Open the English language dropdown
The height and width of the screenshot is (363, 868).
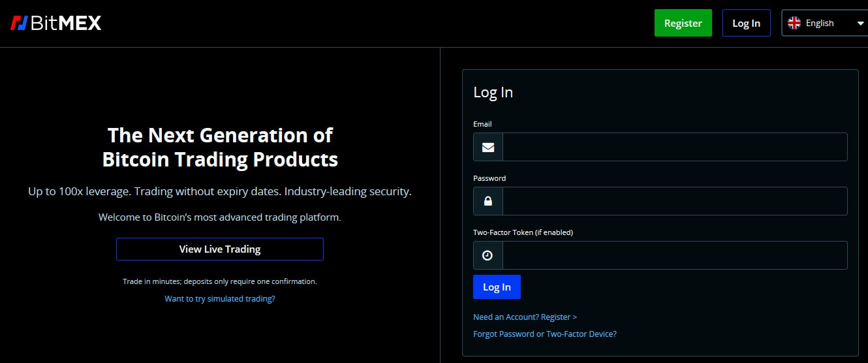(x=824, y=23)
